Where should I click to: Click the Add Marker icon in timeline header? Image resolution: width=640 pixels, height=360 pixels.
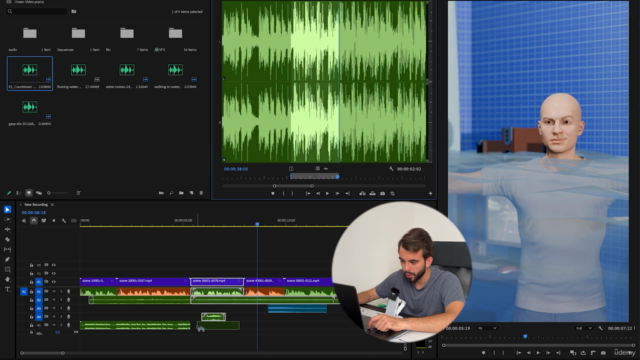[54, 220]
